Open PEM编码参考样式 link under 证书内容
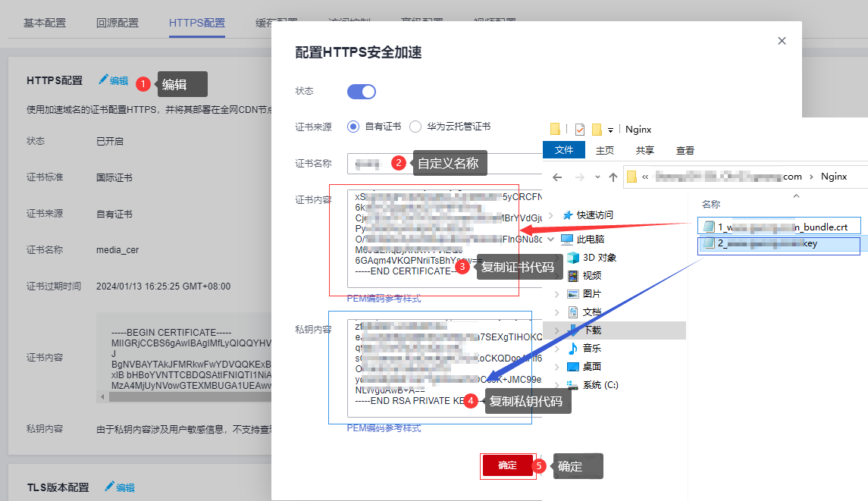The height and width of the screenshot is (501, 868). (384, 299)
